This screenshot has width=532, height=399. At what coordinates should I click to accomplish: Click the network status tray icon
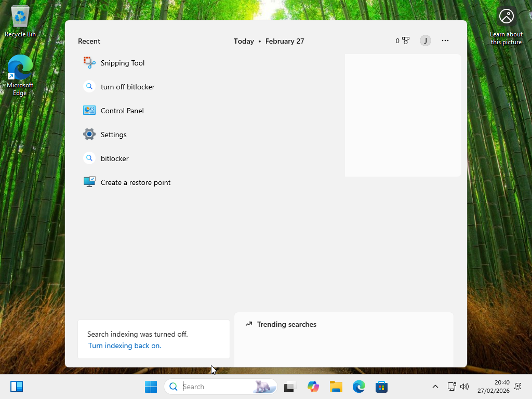(451, 387)
